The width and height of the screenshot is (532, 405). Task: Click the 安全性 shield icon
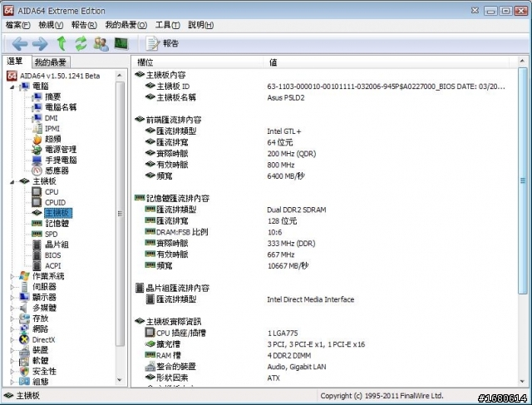(24, 372)
